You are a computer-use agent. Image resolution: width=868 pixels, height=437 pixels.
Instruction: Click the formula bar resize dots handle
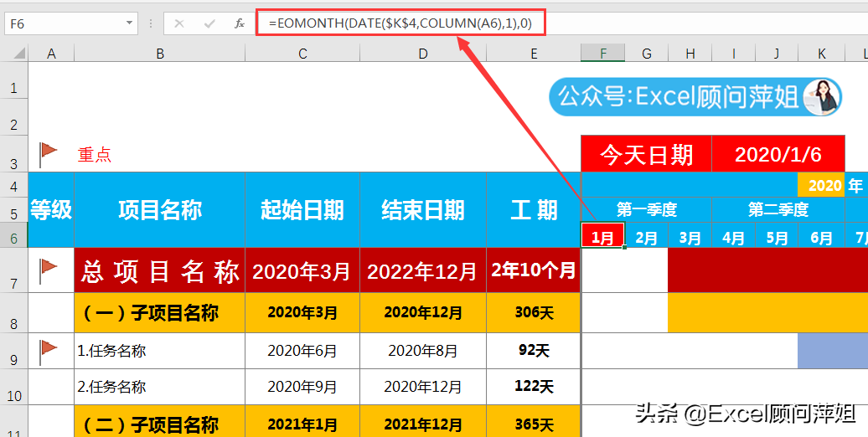point(151,23)
